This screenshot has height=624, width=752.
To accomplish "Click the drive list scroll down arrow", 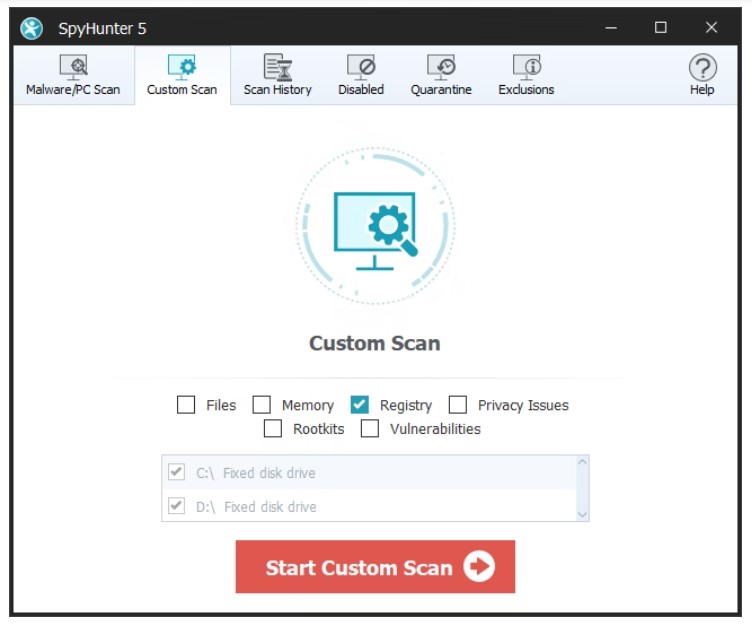I will click(x=583, y=515).
